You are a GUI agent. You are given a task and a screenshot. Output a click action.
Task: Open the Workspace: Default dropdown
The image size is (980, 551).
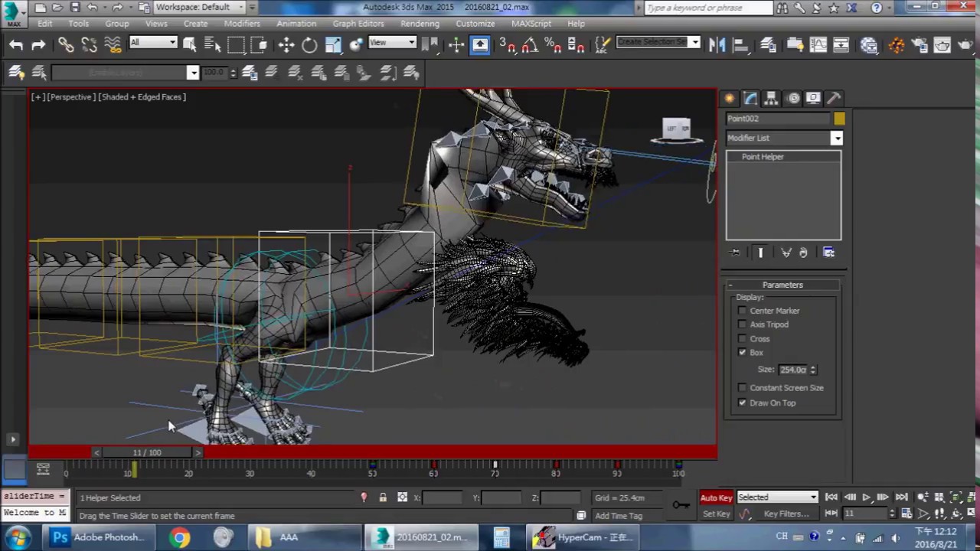point(200,7)
